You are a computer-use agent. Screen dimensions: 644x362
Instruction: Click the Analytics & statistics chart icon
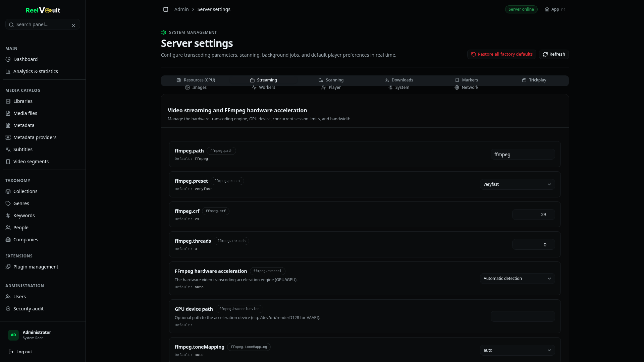(x=8, y=71)
